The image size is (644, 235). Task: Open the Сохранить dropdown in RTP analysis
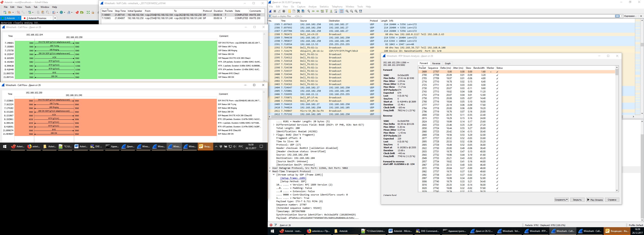coord(561,200)
